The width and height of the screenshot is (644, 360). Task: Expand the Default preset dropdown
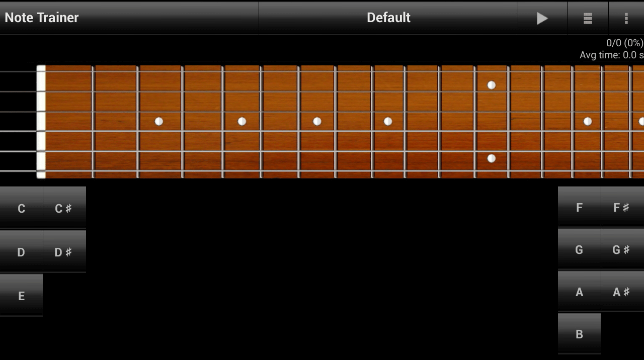tap(388, 18)
